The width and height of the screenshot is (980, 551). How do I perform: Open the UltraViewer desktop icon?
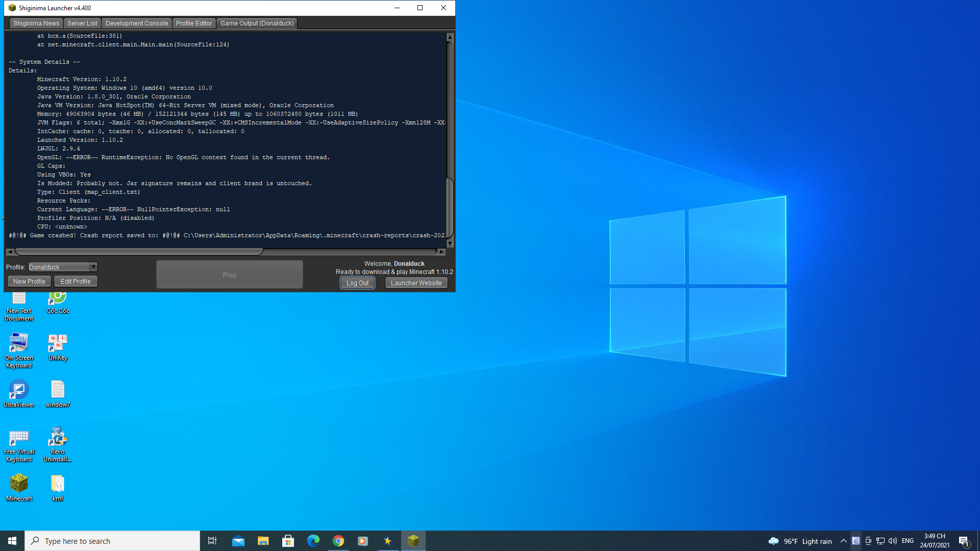coord(19,390)
